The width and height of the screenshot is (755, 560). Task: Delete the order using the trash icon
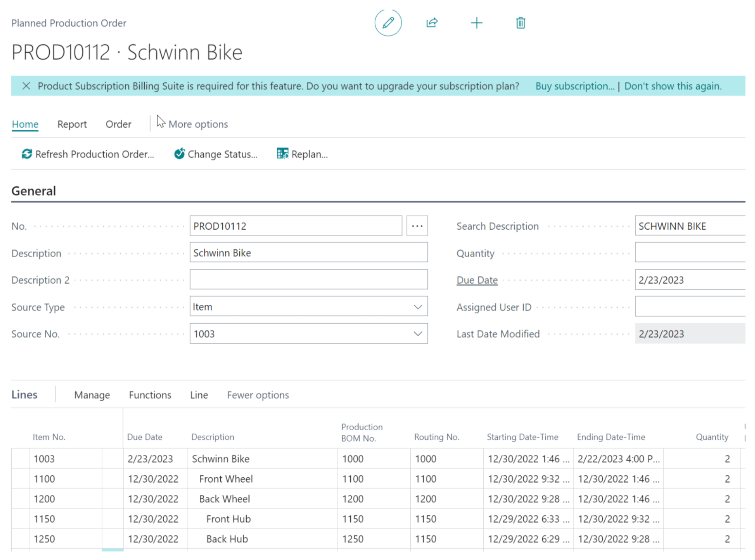pos(520,23)
